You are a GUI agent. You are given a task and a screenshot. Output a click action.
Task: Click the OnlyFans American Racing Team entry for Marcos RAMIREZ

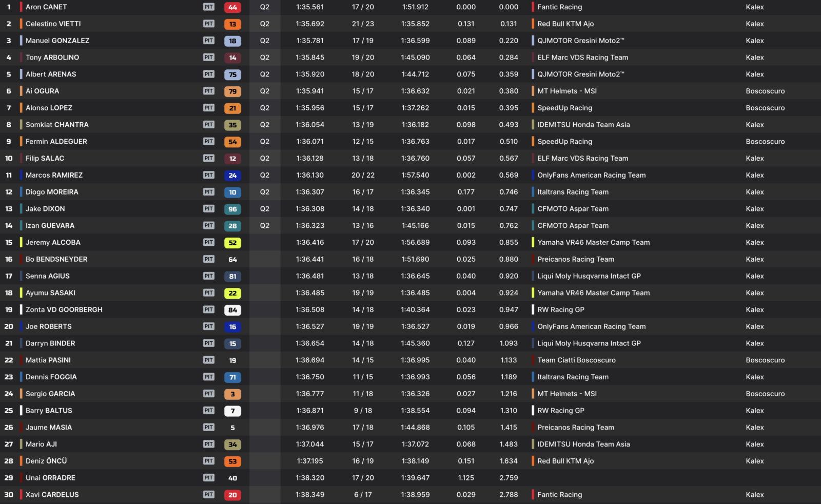(592, 175)
